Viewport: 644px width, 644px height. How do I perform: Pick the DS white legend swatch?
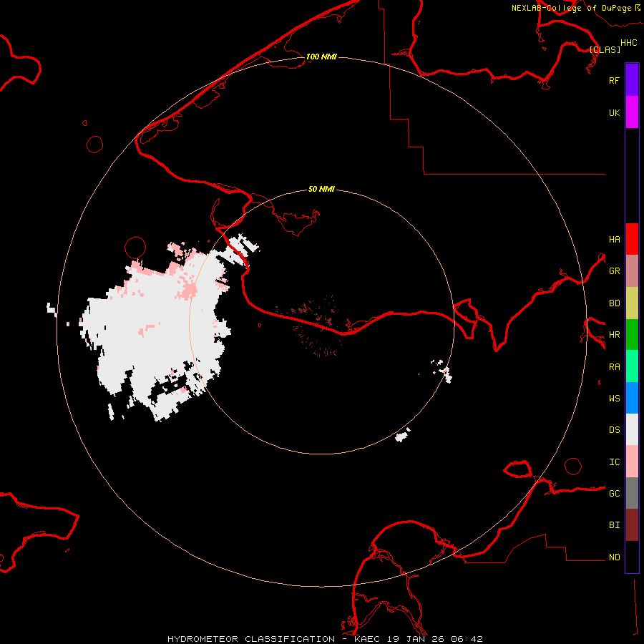(x=632, y=429)
